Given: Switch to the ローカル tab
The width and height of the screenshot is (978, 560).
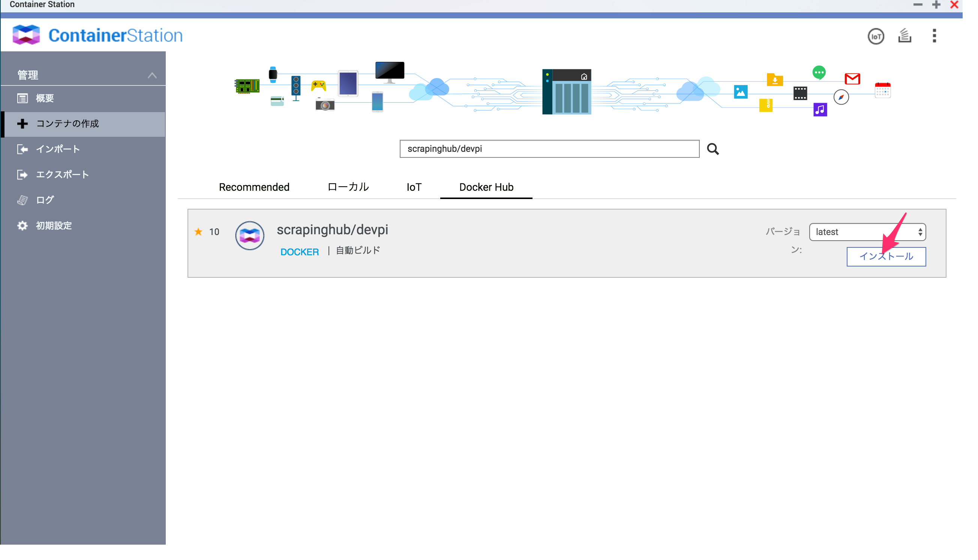Looking at the screenshot, I should (x=348, y=187).
